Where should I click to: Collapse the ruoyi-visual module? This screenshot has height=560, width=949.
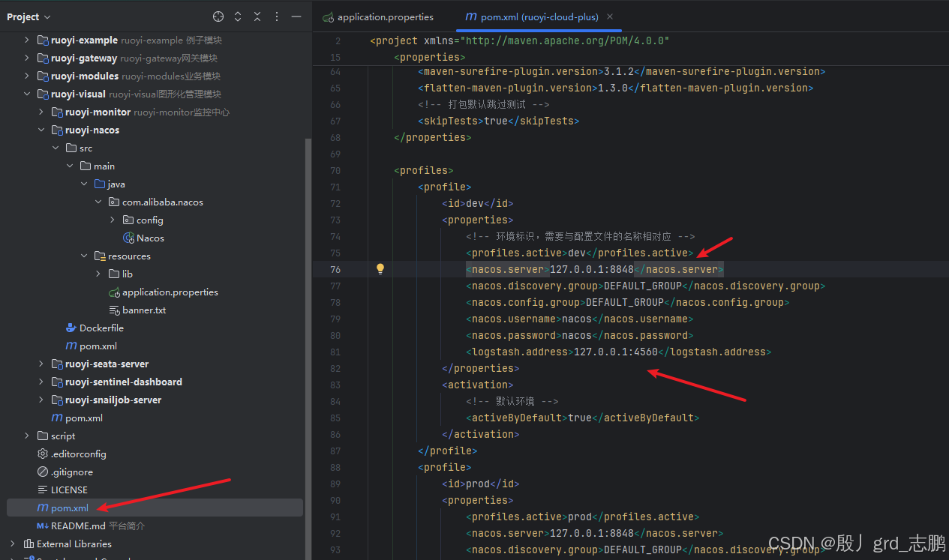(x=28, y=94)
